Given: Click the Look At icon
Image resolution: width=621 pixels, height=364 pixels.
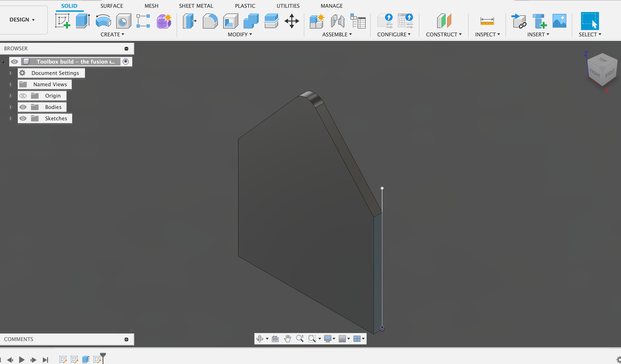Looking at the screenshot, I should (x=275, y=338).
